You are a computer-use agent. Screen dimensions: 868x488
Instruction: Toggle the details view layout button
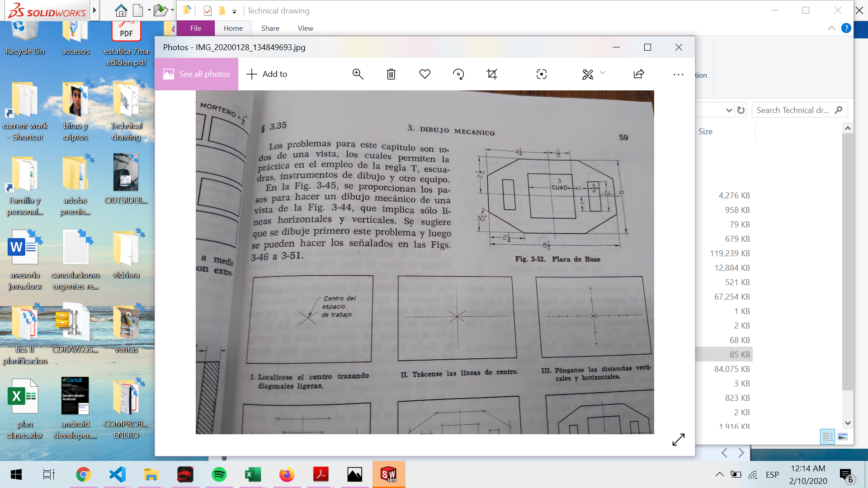tap(828, 436)
